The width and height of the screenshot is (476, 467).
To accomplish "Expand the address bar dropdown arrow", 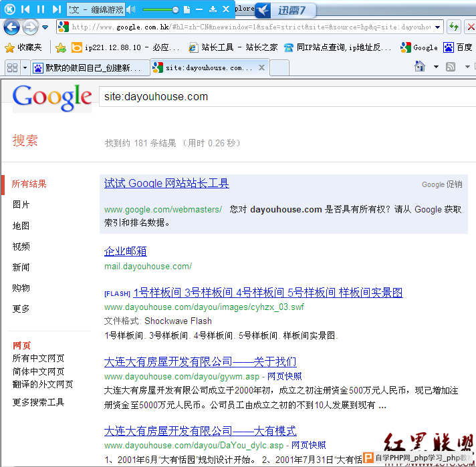I will [437, 27].
